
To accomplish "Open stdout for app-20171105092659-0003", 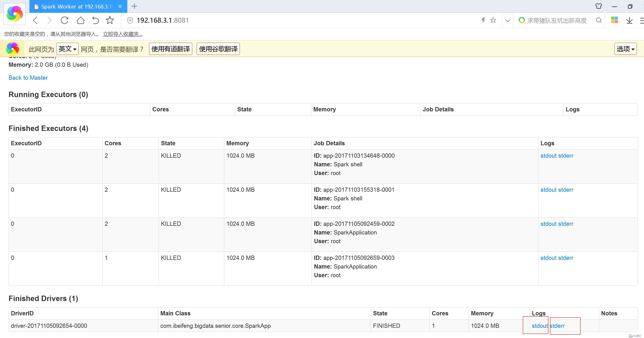I will tap(548, 258).
